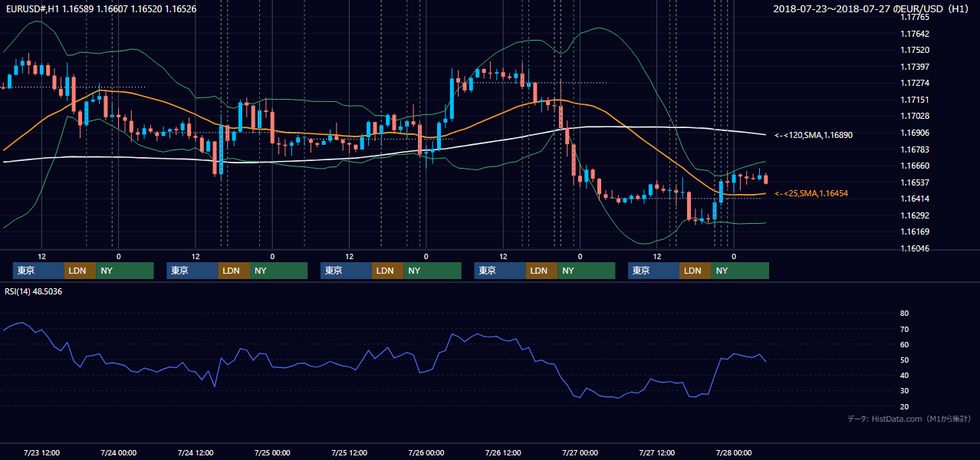Click the 7/27 12:00 time axis label
Viewport: 980px width, 460px height.
[657, 452]
